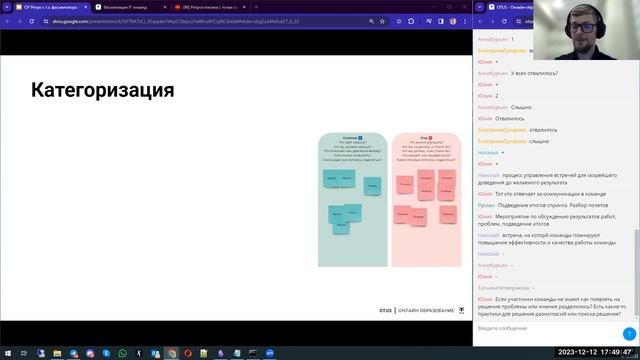Viewport: 640px width, 360px height.
Task: Go forward in the left browser window
Action: (20, 21)
